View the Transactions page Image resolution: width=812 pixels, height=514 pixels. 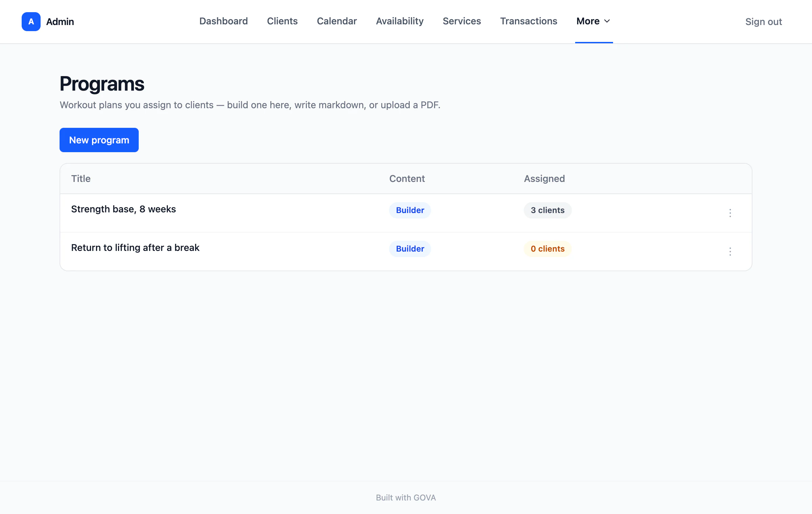coord(528,21)
